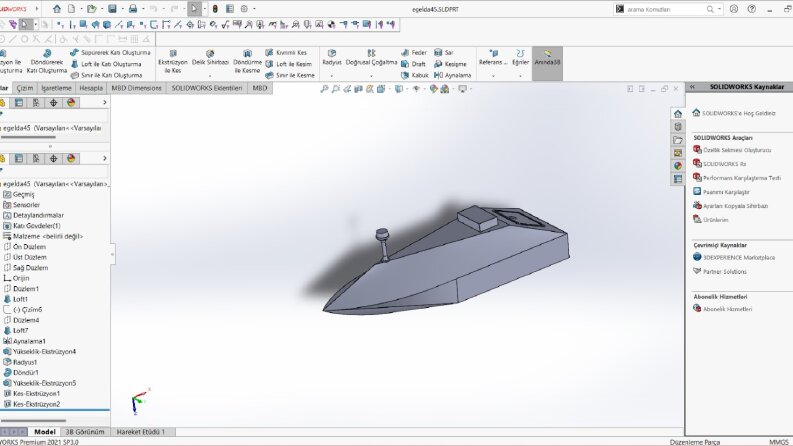Open the Hareket Etüdü 1 tab
The image size is (793, 446).
pyautogui.click(x=141, y=432)
